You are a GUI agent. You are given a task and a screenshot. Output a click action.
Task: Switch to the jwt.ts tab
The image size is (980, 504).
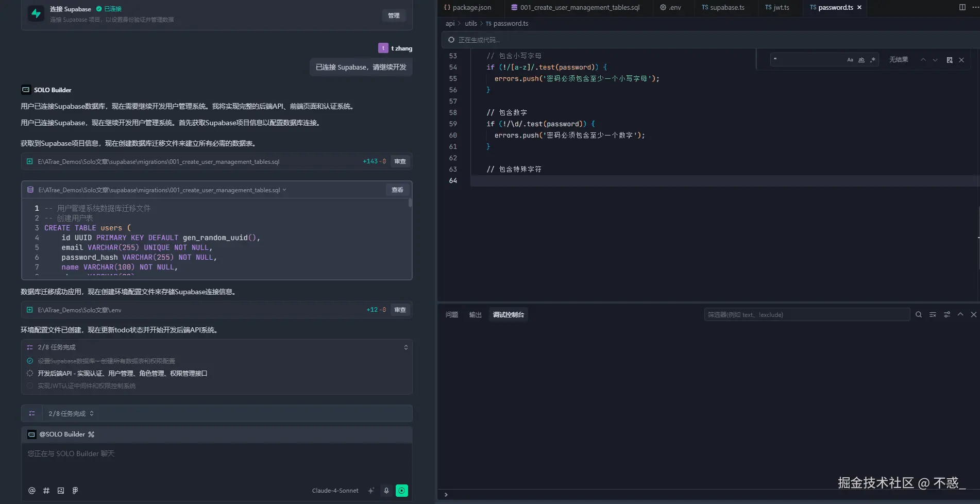point(777,7)
